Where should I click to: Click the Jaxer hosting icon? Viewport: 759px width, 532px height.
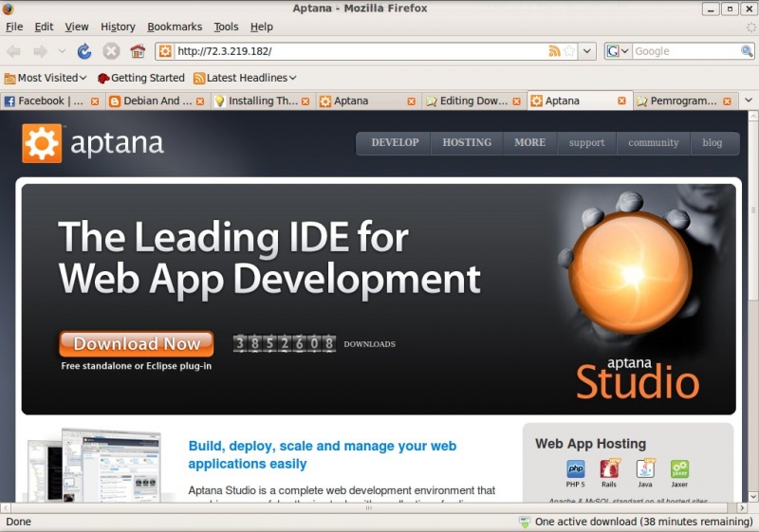679,469
